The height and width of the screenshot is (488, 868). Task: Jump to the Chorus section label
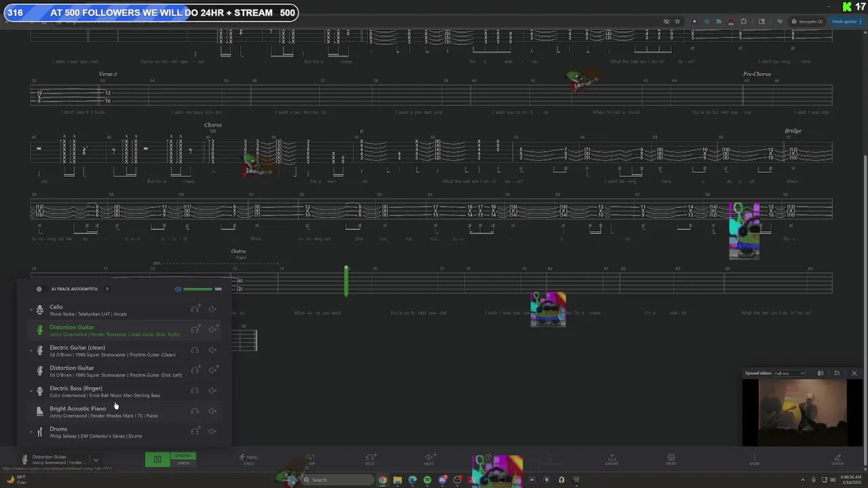tap(213, 125)
